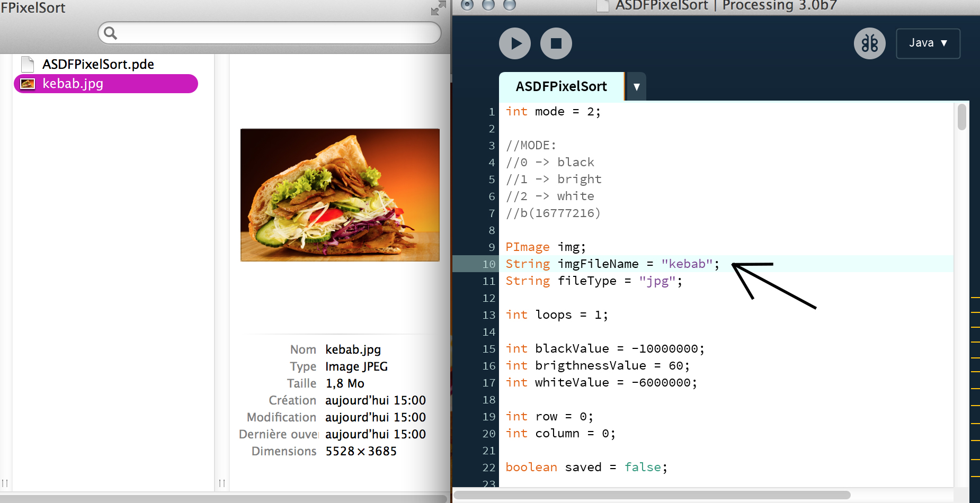Click the Dimensions value 5528 × 3685
Image resolution: width=980 pixels, height=503 pixels.
click(x=361, y=452)
